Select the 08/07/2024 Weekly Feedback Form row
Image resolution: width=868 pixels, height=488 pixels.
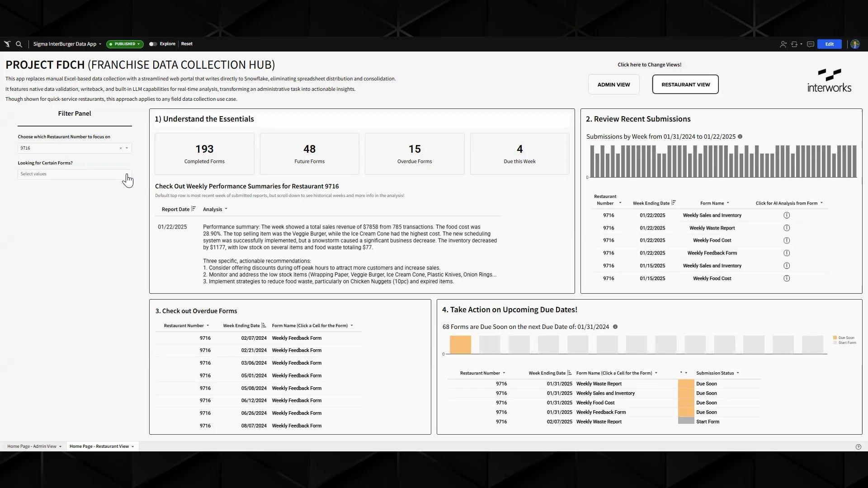[x=258, y=426]
